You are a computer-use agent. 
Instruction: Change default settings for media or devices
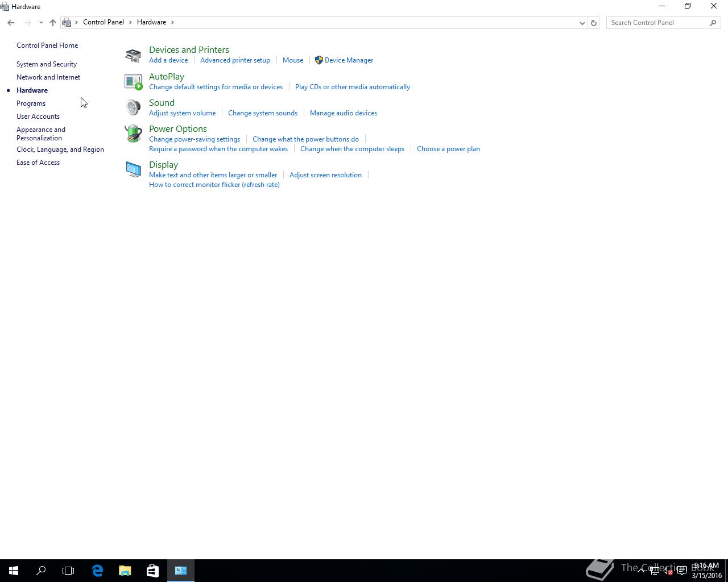(216, 87)
